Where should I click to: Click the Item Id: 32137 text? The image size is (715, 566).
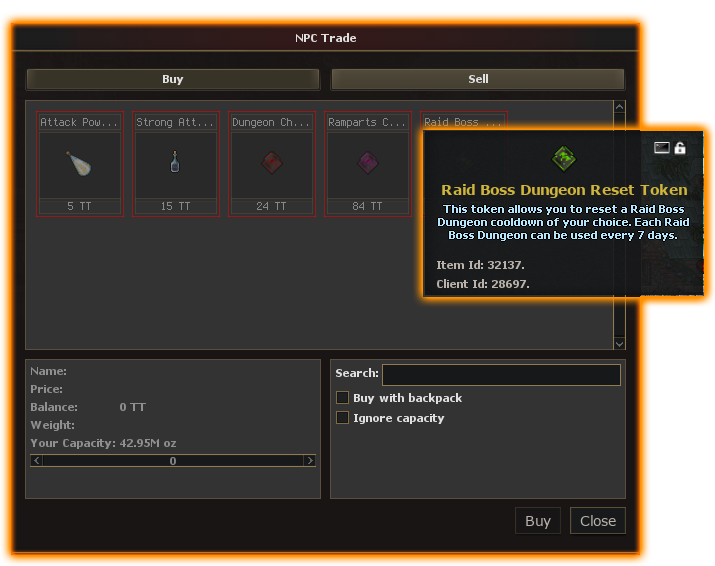[480, 265]
